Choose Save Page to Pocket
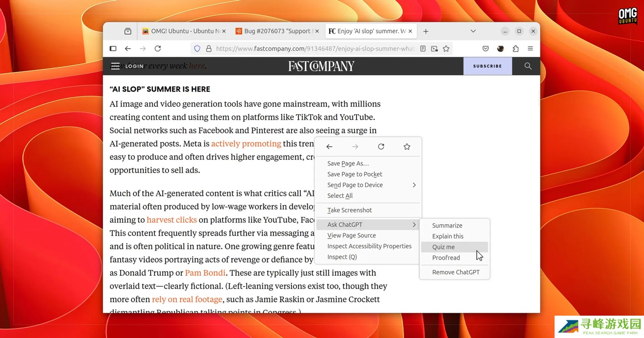This screenshot has width=644, height=338. pos(368,174)
